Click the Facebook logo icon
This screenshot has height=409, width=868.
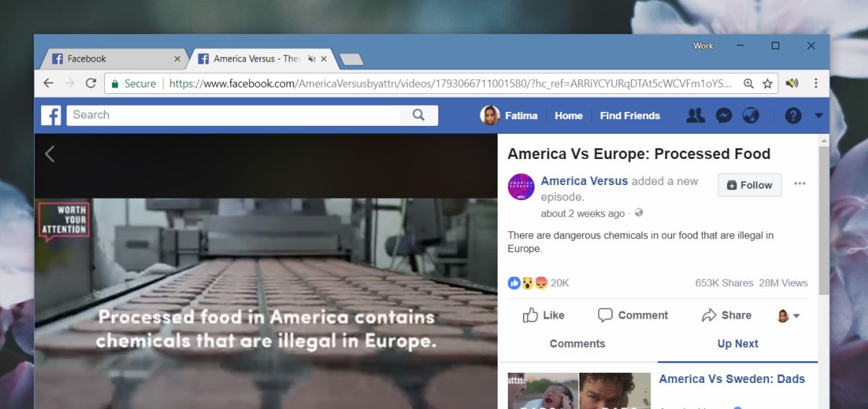(51, 116)
